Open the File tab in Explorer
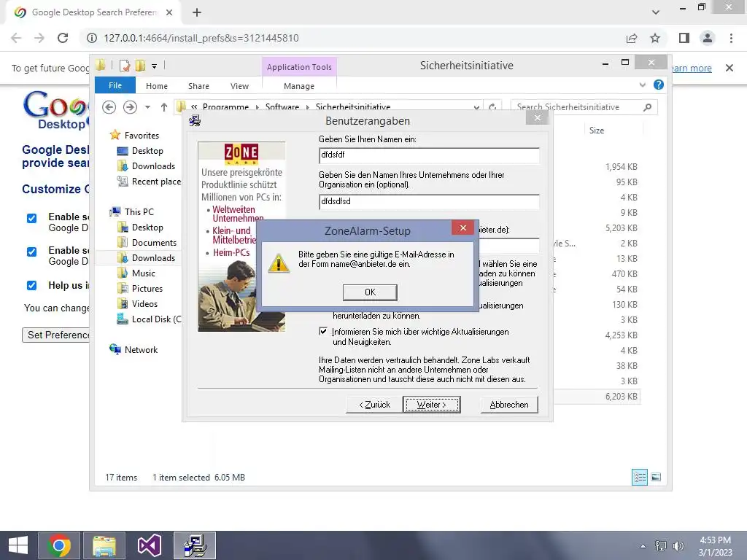Viewport: 747px width, 560px height. [115, 85]
